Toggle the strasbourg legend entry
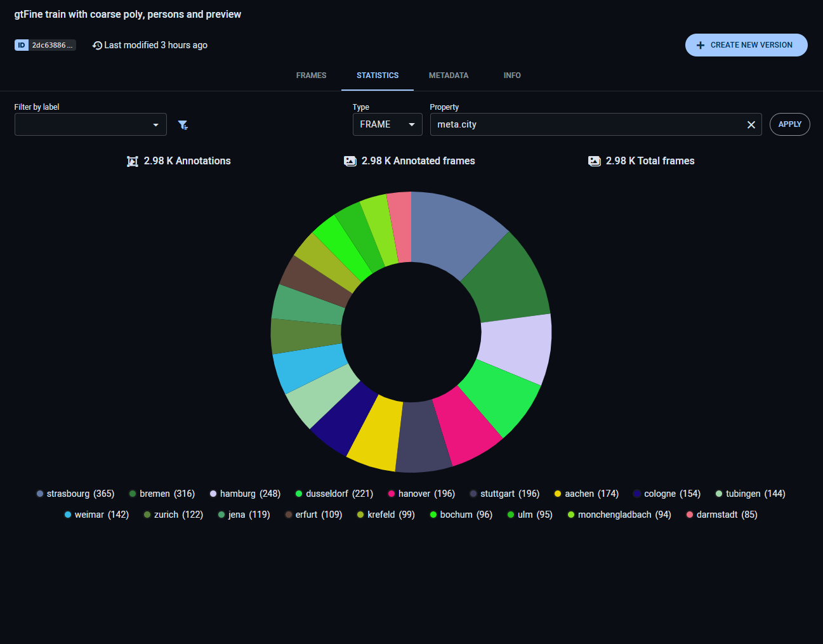823x644 pixels. tap(76, 493)
